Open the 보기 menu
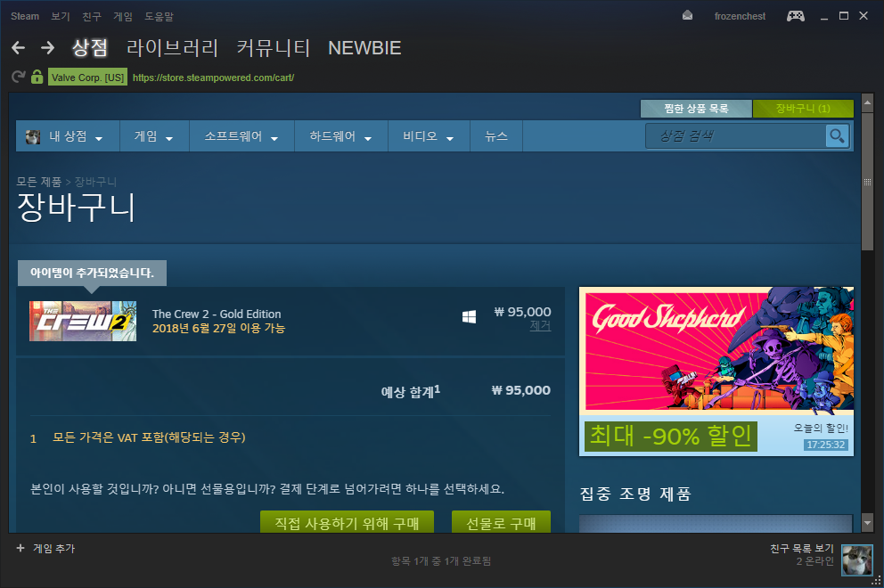The width and height of the screenshot is (884, 588). [x=61, y=16]
